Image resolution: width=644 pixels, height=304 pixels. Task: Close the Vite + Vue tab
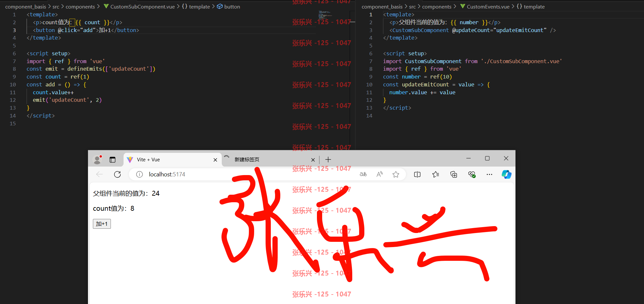pos(215,160)
